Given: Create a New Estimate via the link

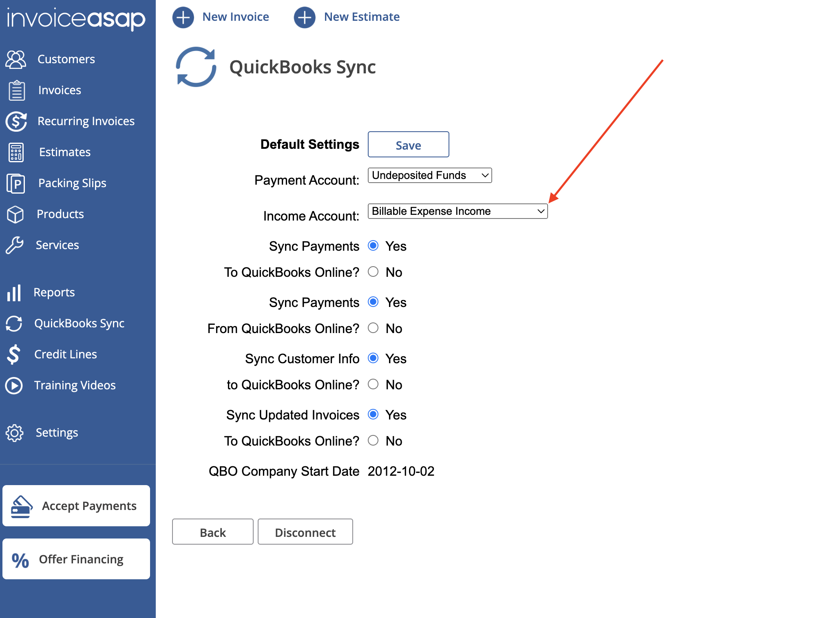Looking at the screenshot, I should (362, 17).
